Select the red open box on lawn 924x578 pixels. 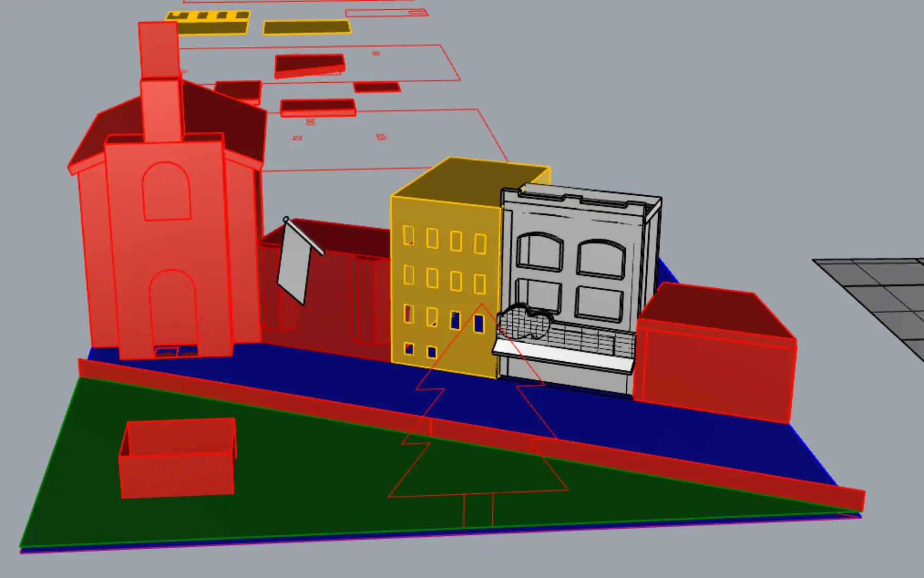point(178,458)
